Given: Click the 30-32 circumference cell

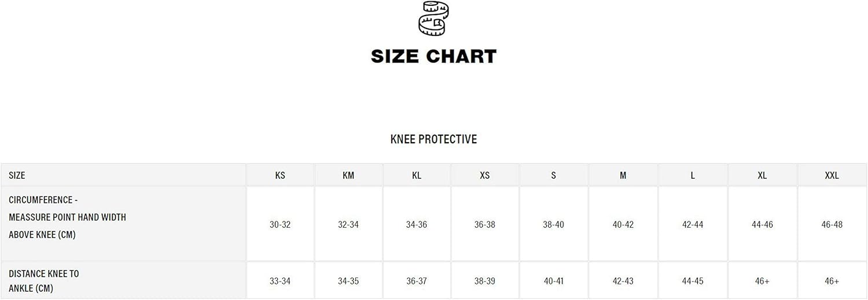Looking at the screenshot, I should (280, 224).
